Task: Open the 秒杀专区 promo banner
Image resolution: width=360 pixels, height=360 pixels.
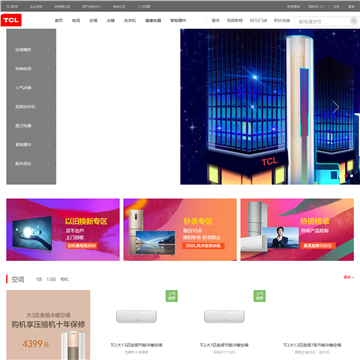Action: coord(180,230)
